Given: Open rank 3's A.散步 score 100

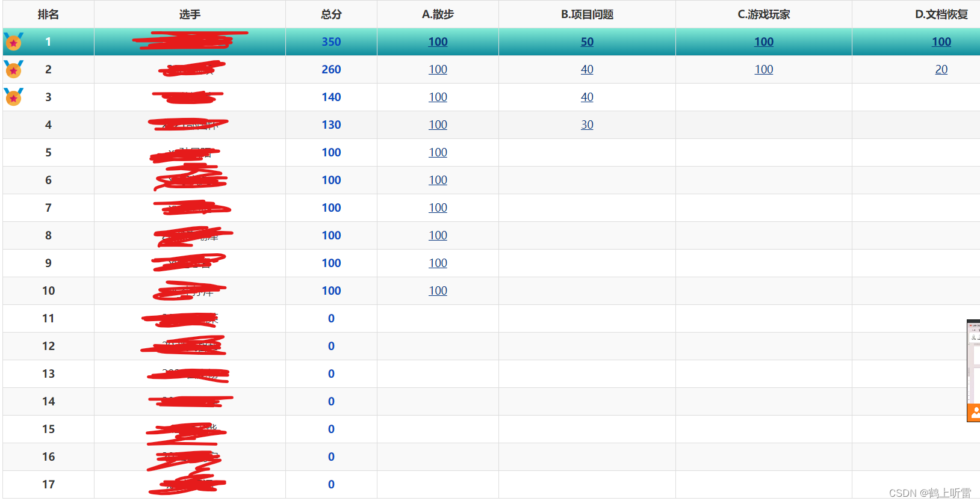Looking at the screenshot, I should tap(438, 97).
